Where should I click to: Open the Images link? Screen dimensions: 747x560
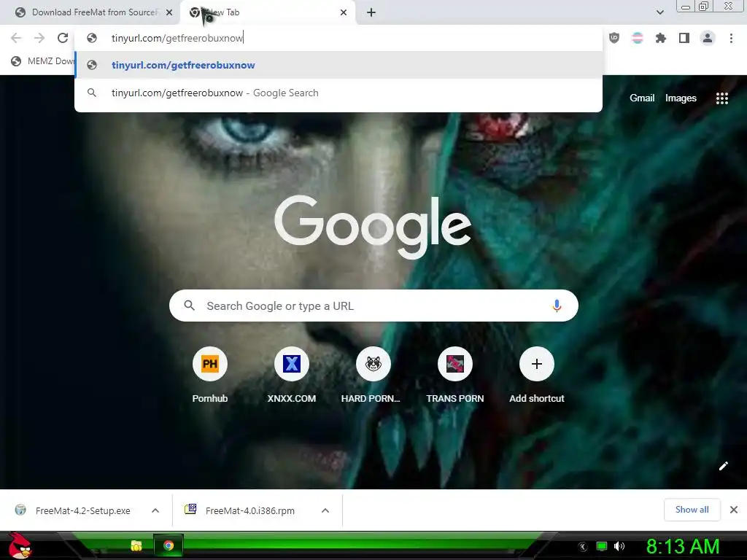pos(681,98)
